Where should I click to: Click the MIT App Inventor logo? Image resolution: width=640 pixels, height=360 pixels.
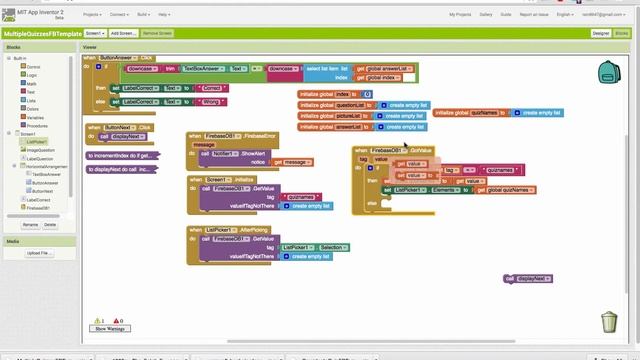[9, 15]
